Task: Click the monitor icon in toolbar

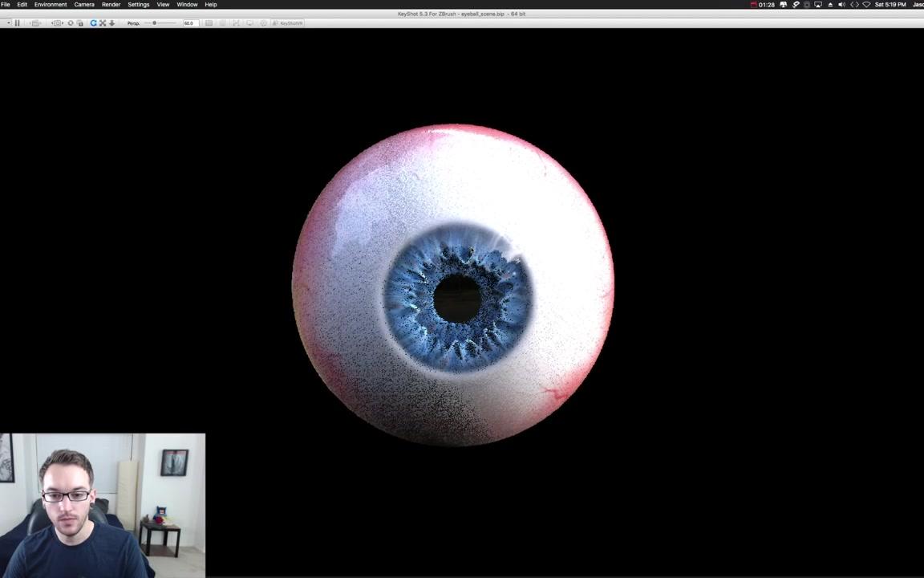Action: [x=250, y=23]
